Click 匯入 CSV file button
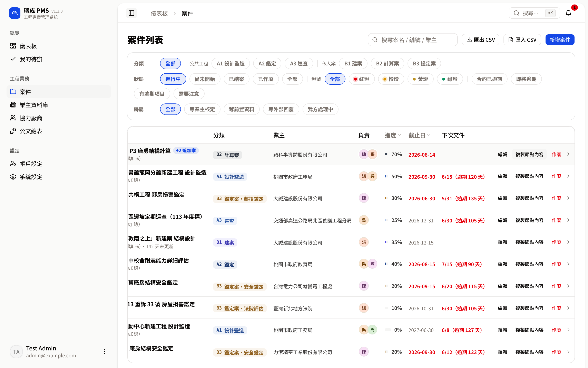588x368 pixels. [522, 40]
